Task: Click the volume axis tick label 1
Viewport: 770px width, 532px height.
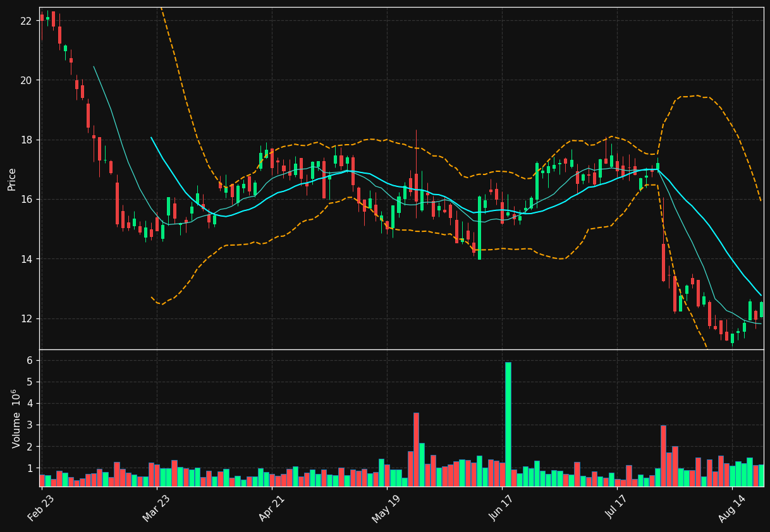Action: tap(29, 468)
